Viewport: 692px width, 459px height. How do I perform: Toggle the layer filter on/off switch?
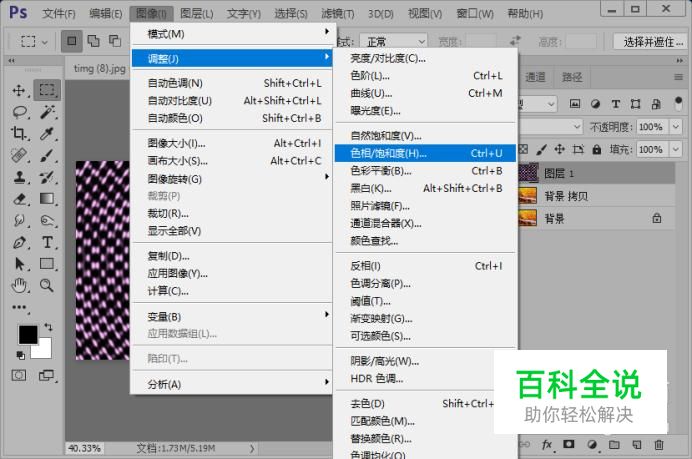pyautogui.click(x=678, y=104)
